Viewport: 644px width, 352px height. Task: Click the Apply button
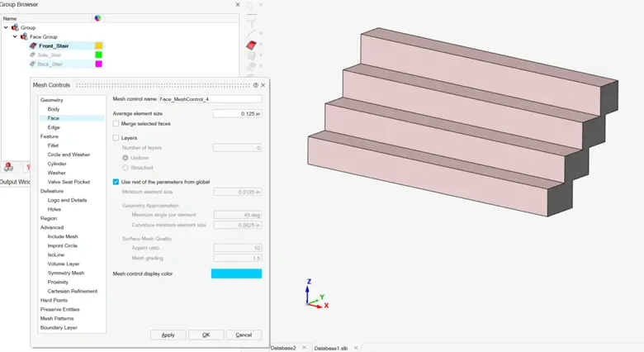(168, 335)
